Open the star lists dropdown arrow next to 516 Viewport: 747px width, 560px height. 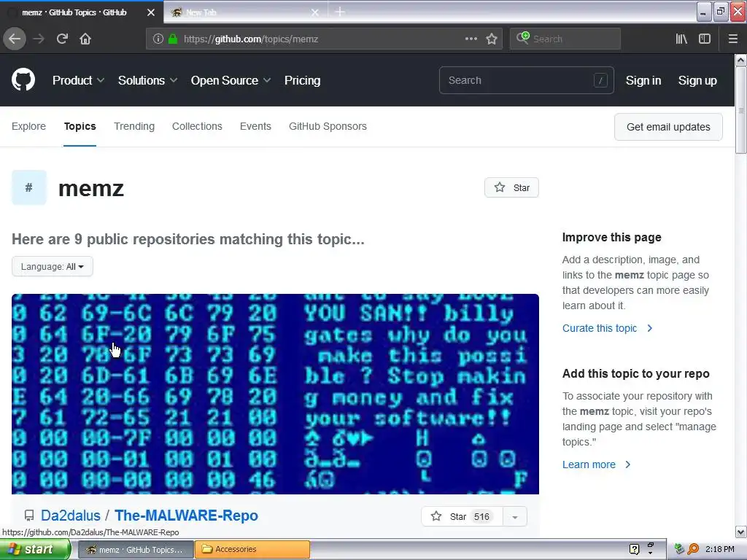(x=515, y=517)
